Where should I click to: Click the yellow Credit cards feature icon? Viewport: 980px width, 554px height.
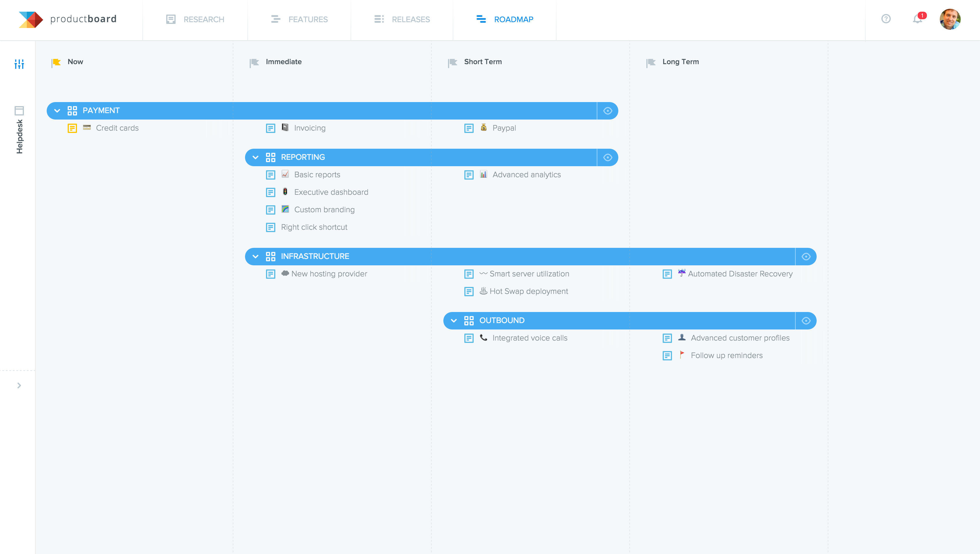coord(72,128)
